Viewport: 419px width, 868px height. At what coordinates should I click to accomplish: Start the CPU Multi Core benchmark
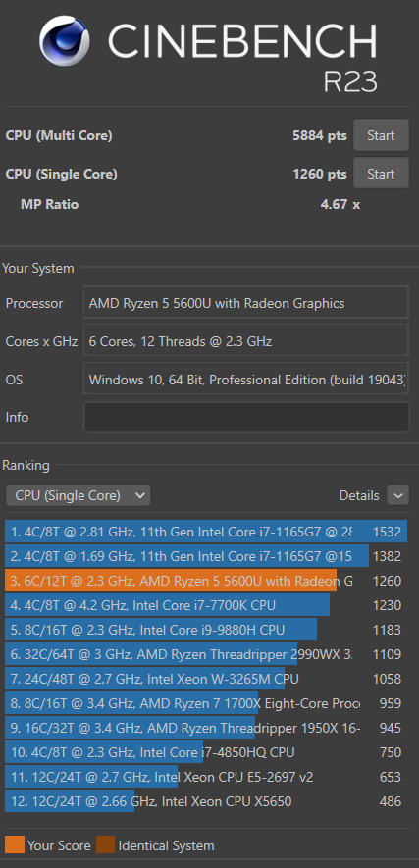click(381, 135)
